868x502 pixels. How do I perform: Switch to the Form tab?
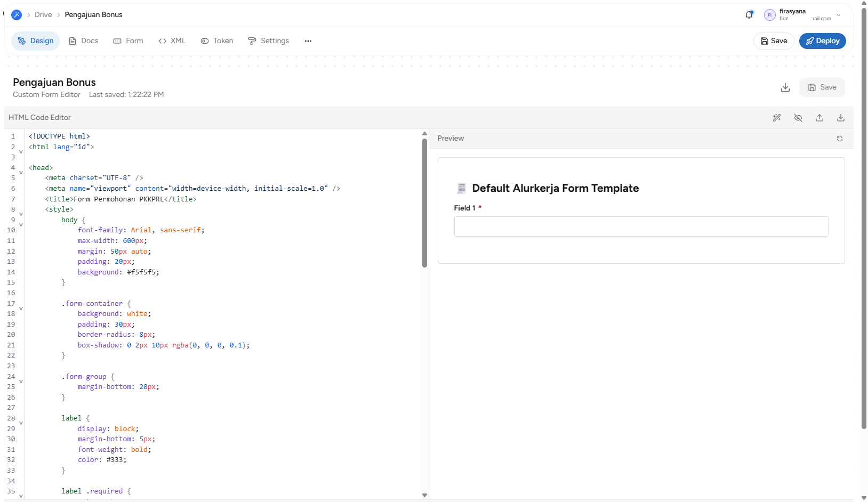[x=128, y=41]
